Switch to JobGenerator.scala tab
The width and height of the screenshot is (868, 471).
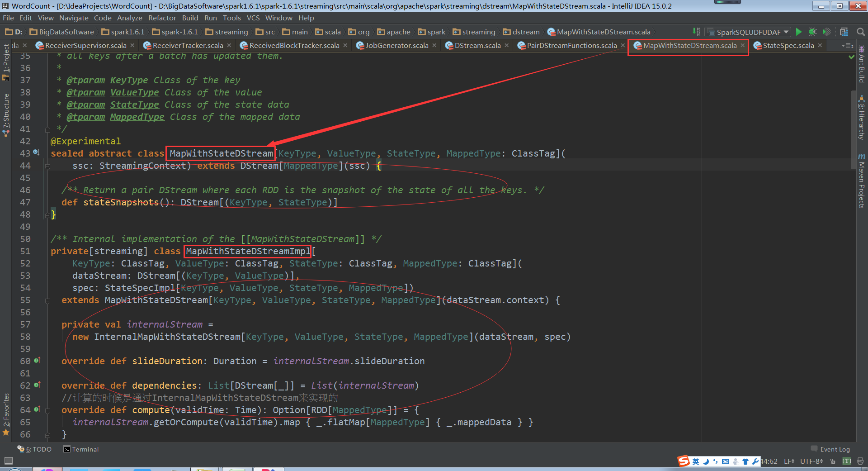pyautogui.click(x=396, y=46)
